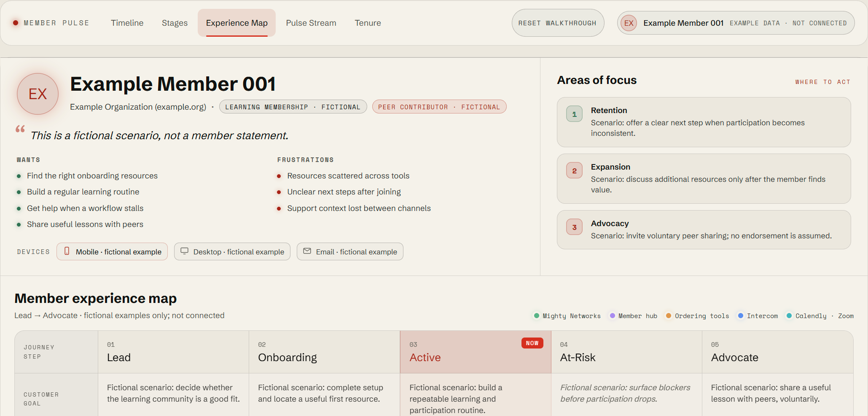Click the red Member Pulse logo dot
The height and width of the screenshot is (416, 868).
click(x=16, y=23)
